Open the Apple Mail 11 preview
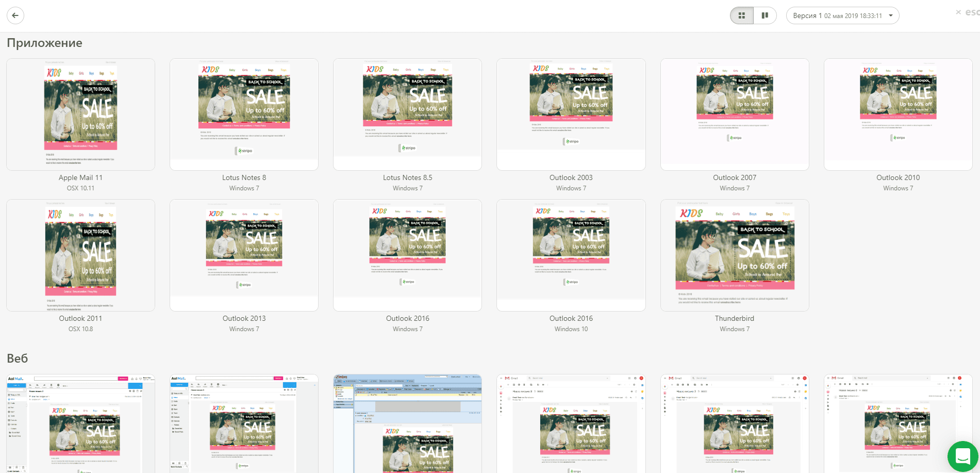980x473 pixels. pos(80,113)
